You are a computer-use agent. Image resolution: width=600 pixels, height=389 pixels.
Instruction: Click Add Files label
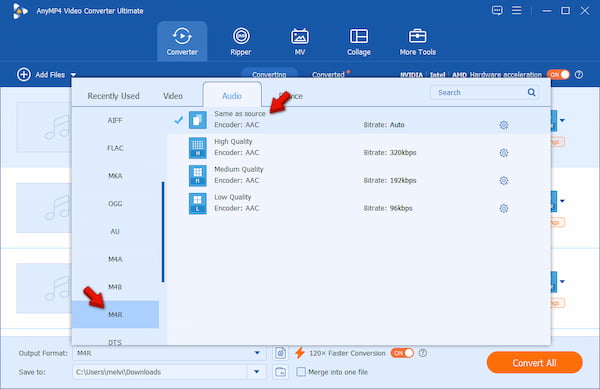coord(50,75)
